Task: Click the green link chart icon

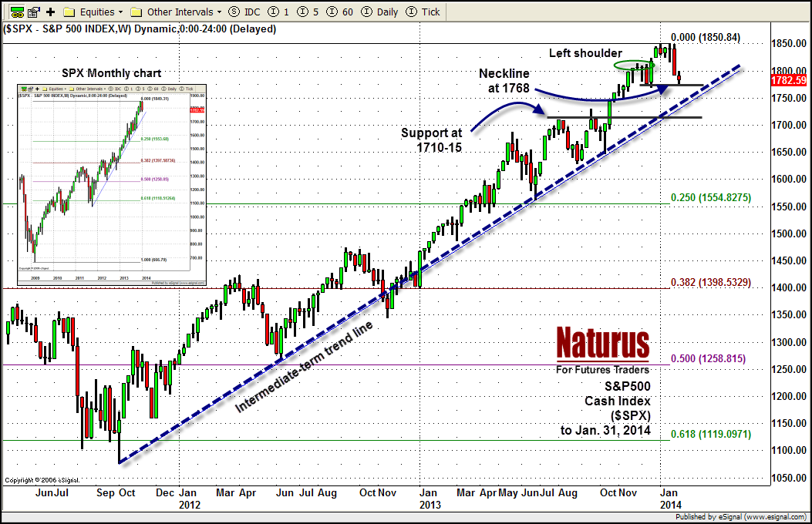Action: tap(15, 12)
